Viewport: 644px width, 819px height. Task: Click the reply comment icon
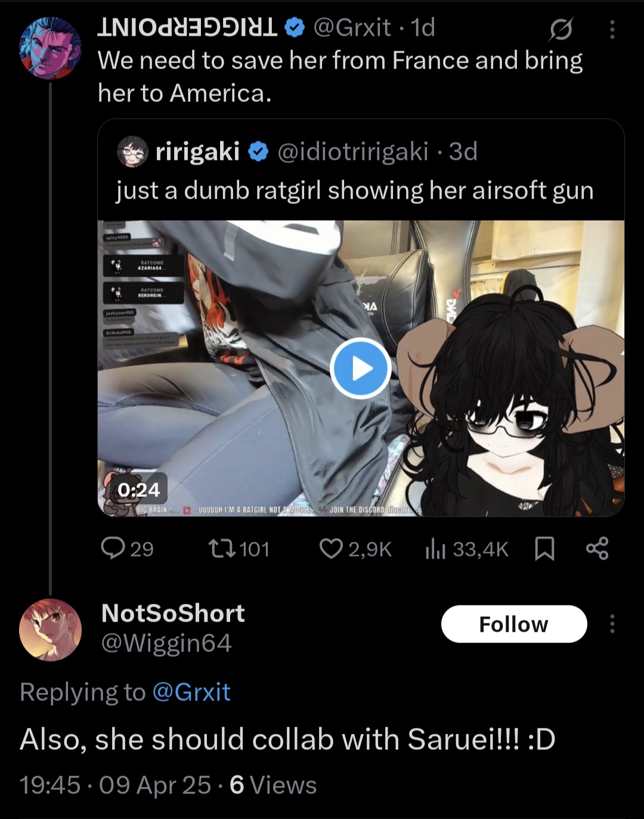pyautogui.click(x=113, y=548)
